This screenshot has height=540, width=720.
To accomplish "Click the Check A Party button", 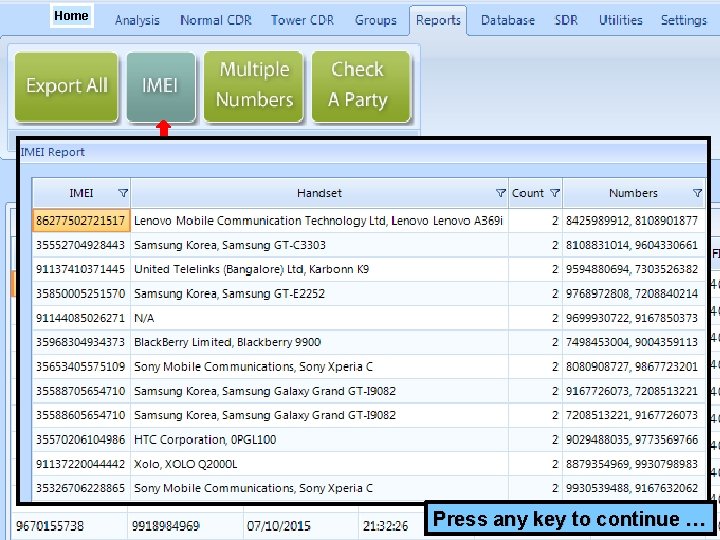I will (x=360, y=87).
